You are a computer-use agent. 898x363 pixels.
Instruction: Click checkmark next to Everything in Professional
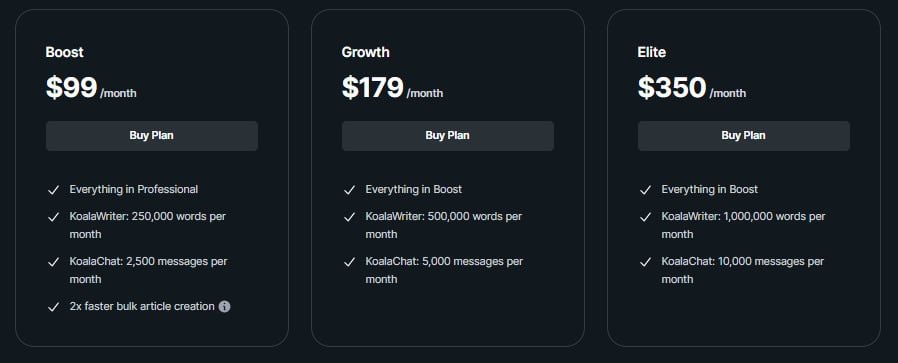pos(53,190)
